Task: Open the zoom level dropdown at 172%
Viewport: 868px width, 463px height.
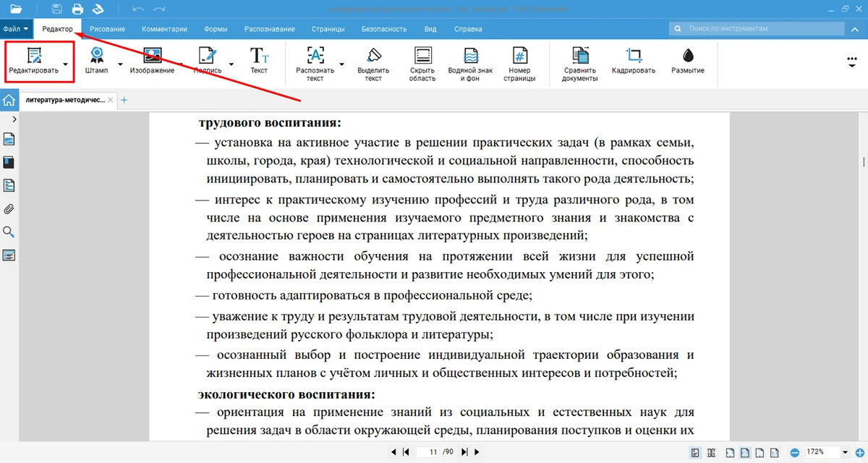Action: pos(845,452)
